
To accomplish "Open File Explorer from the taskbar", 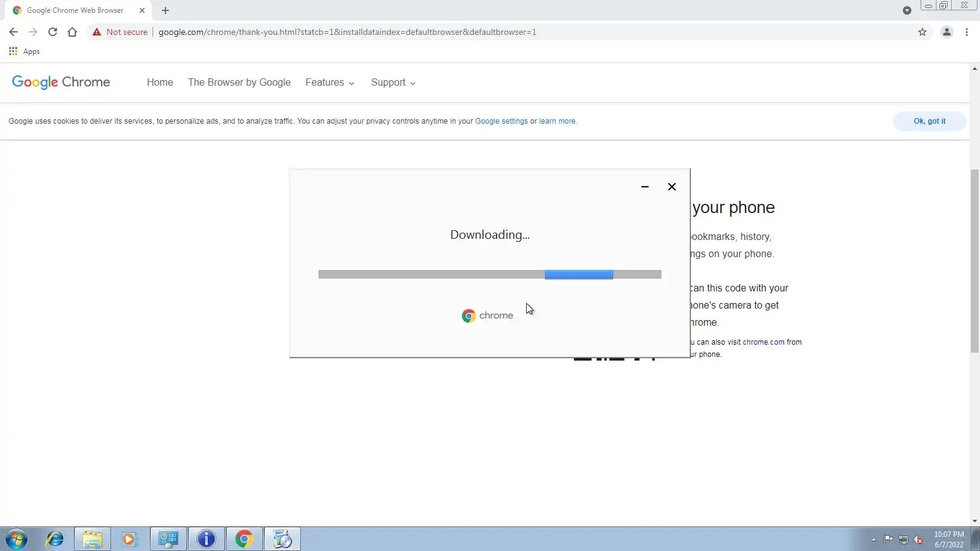I will click(x=92, y=539).
